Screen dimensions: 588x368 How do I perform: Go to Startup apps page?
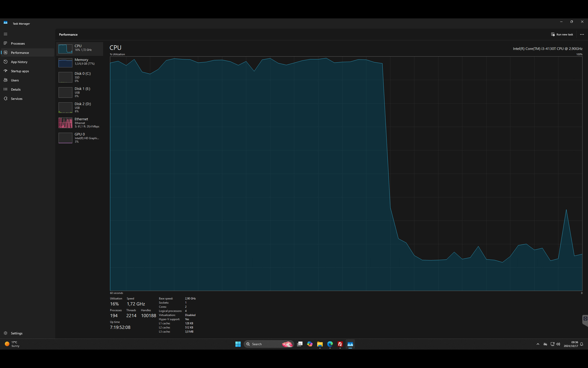tap(27, 71)
